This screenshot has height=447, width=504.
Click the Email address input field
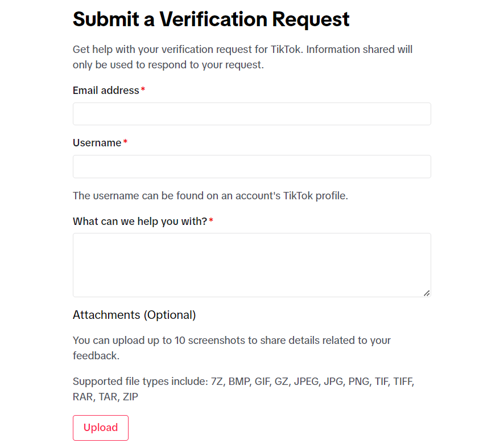(x=251, y=114)
